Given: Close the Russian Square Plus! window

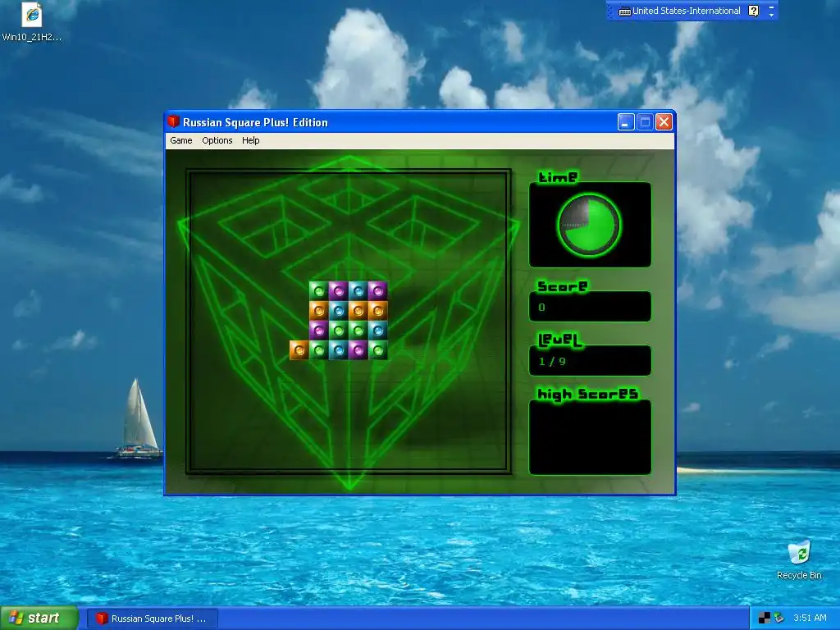Looking at the screenshot, I should click(x=664, y=122).
